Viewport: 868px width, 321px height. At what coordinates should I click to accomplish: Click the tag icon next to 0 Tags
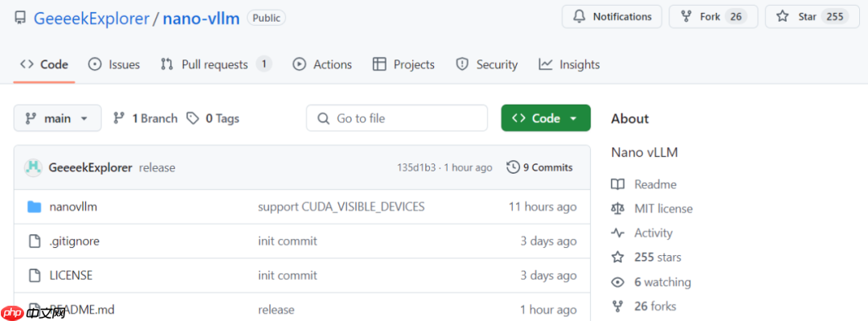tap(193, 118)
